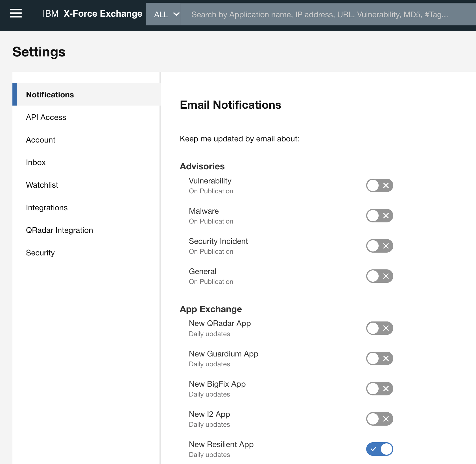This screenshot has width=476, height=464.
Task: Open the Security settings section
Action: (x=40, y=253)
